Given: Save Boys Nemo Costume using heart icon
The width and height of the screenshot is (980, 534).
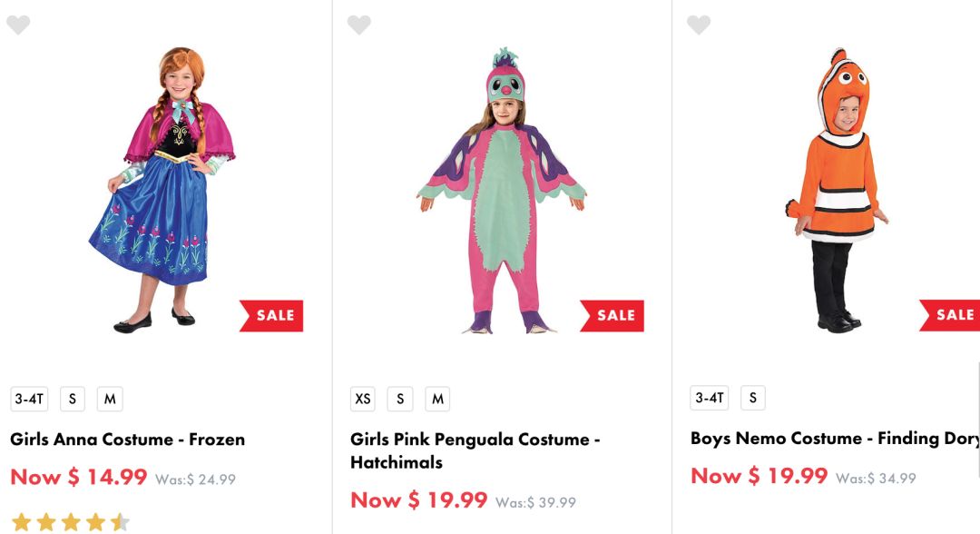Looking at the screenshot, I should click(x=699, y=25).
